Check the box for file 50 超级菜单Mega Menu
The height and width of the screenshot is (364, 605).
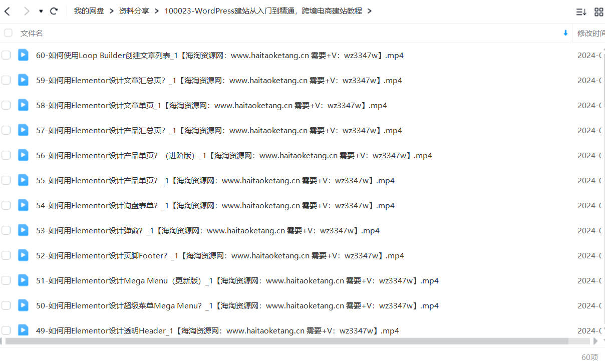pyautogui.click(x=6, y=305)
